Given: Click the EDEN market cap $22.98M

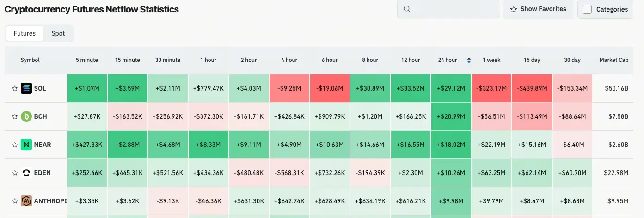Looking at the screenshot, I should click(x=616, y=173).
